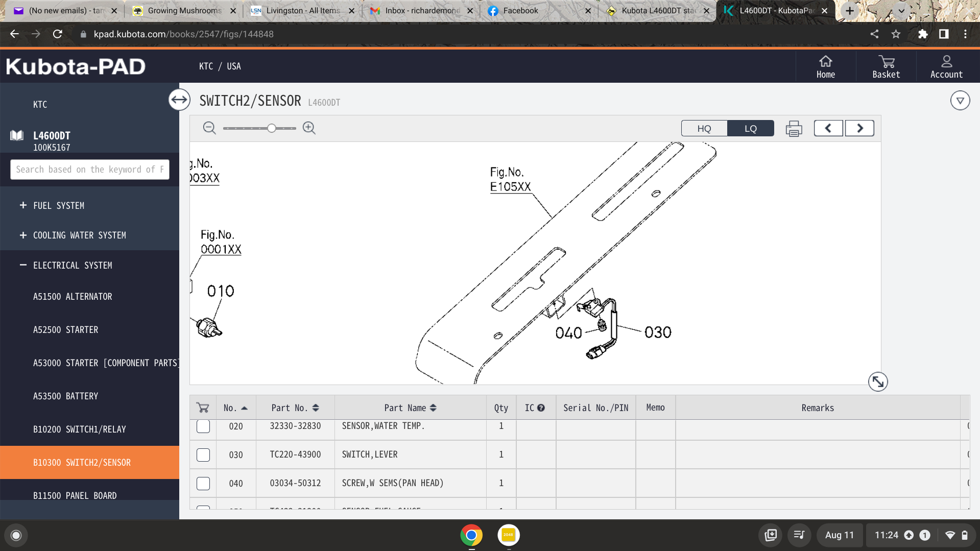
Task: Go to the previous figure arrow
Action: (828, 128)
